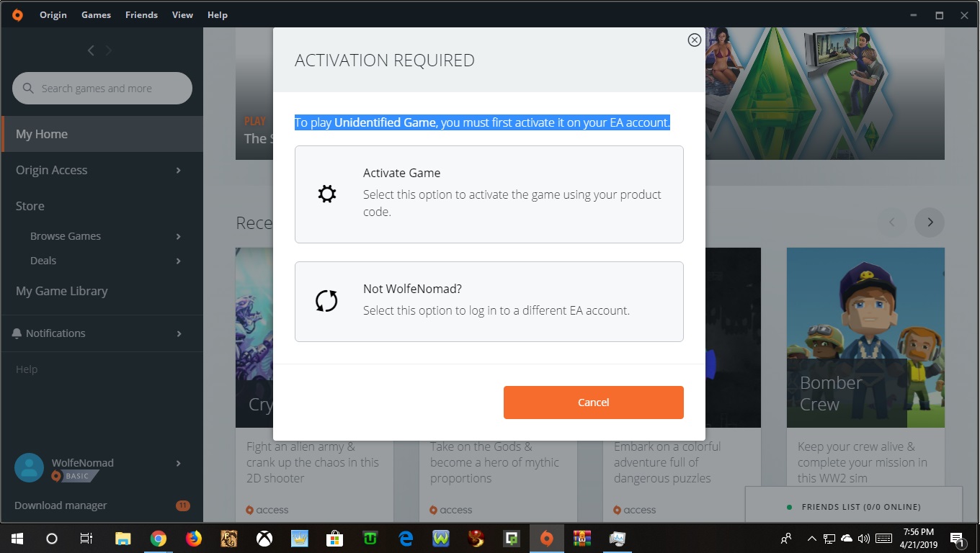
Task: Close the Activation Required dialog with X icon
Action: point(695,40)
